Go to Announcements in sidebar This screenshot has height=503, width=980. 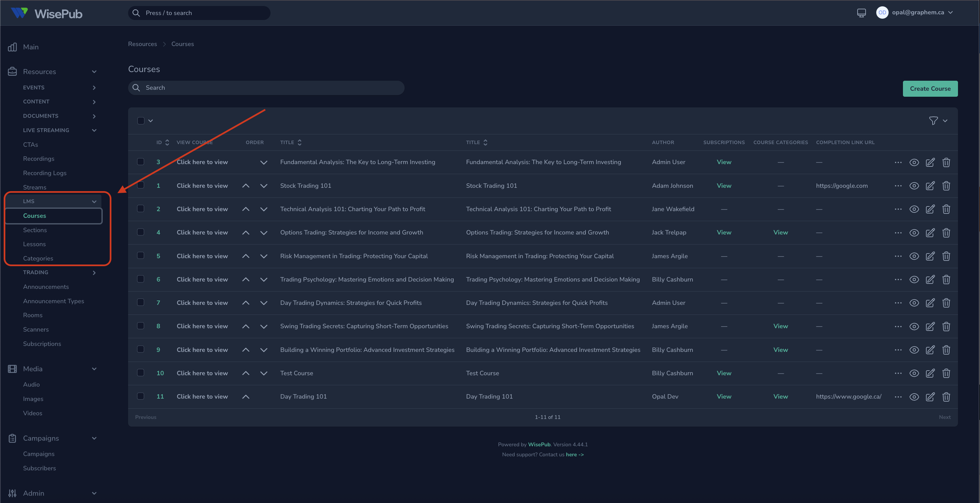(x=46, y=287)
